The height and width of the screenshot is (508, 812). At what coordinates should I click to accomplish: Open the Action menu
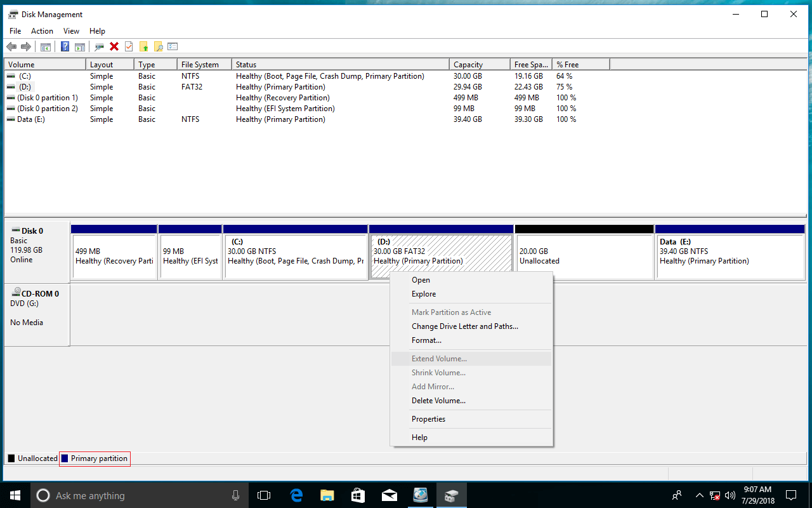(x=42, y=30)
